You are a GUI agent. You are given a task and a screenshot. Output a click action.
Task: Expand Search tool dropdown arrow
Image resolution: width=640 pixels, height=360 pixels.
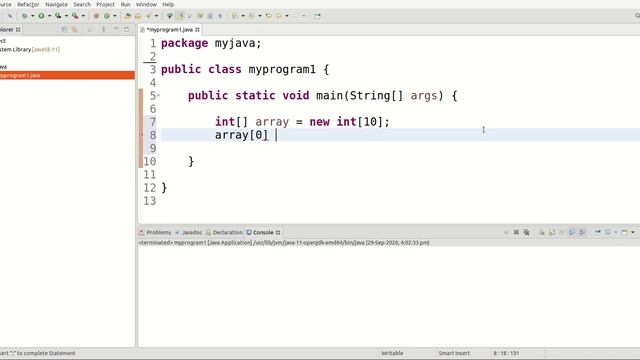156,16
